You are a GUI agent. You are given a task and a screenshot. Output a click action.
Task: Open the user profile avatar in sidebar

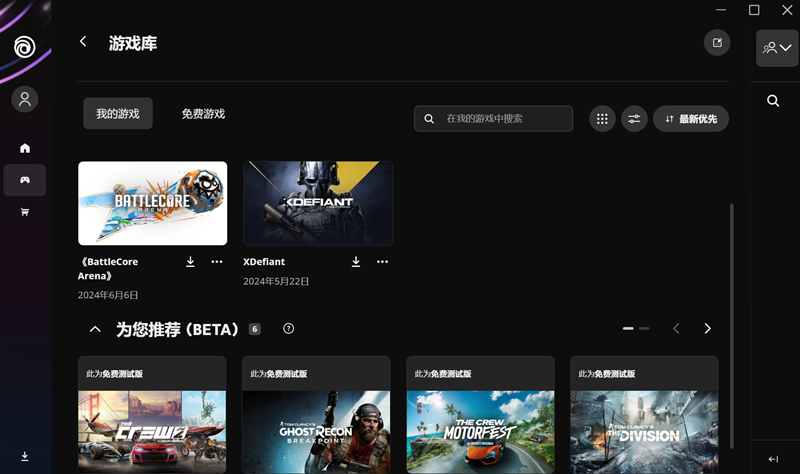[24, 99]
